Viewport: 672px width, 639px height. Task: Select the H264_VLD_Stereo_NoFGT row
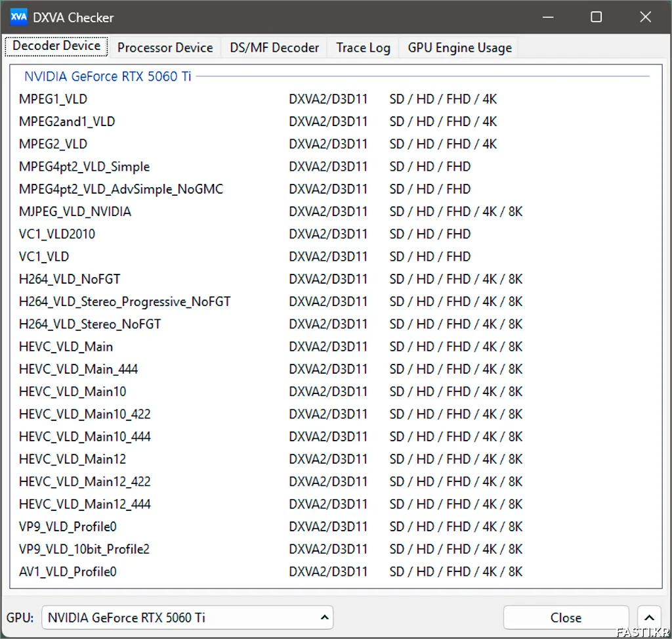tap(335, 324)
